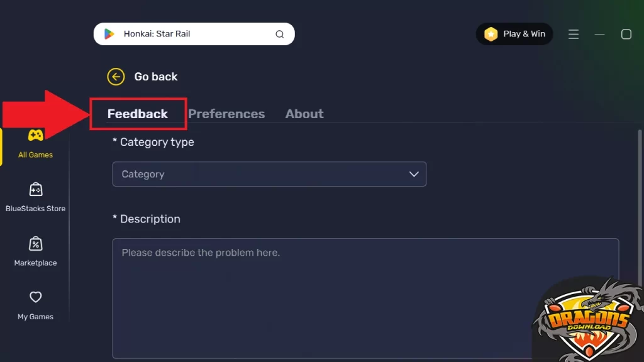This screenshot has height=362, width=644.
Task: Click the Honkai: Star Rail search bar
Action: click(x=189, y=34)
